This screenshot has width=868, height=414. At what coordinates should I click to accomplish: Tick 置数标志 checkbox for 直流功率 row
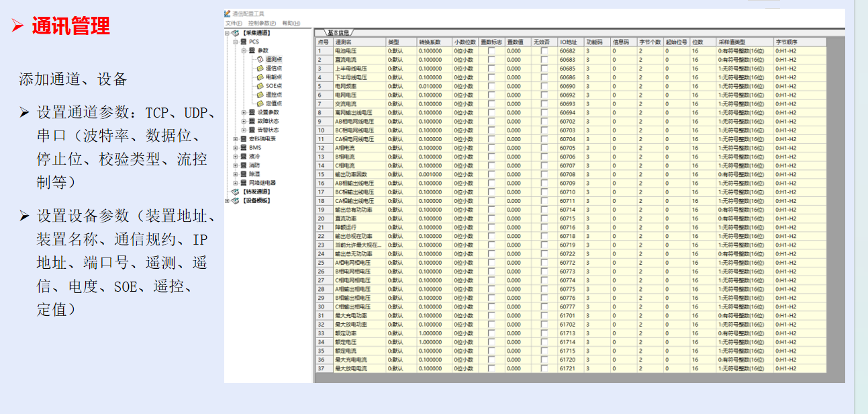pyautogui.click(x=491, y=218)
